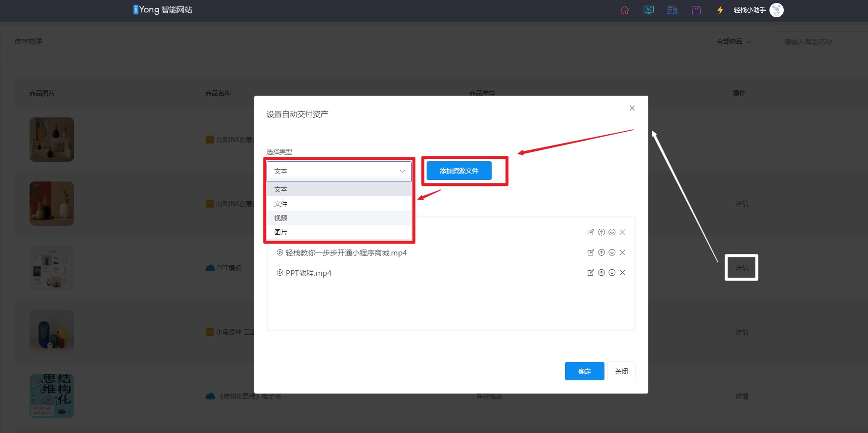Click the 库存管理 page title
This screenshot has width=868, height=433.
(28, 41)
